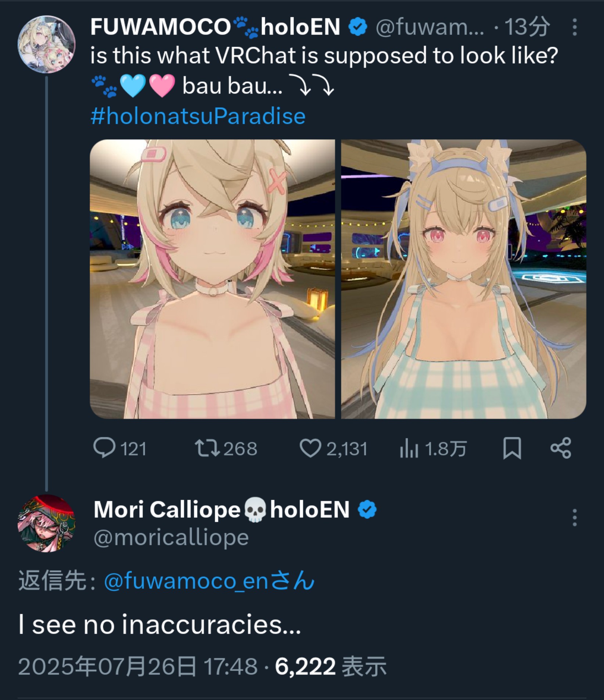Open the @fuwamoco_en reply mention link

coord(209,581)
